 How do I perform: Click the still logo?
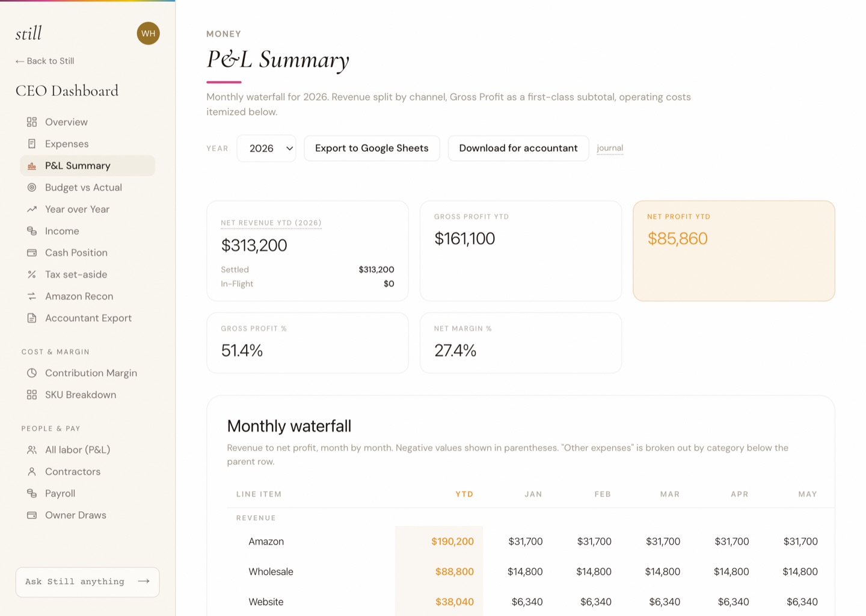point(29,33)
